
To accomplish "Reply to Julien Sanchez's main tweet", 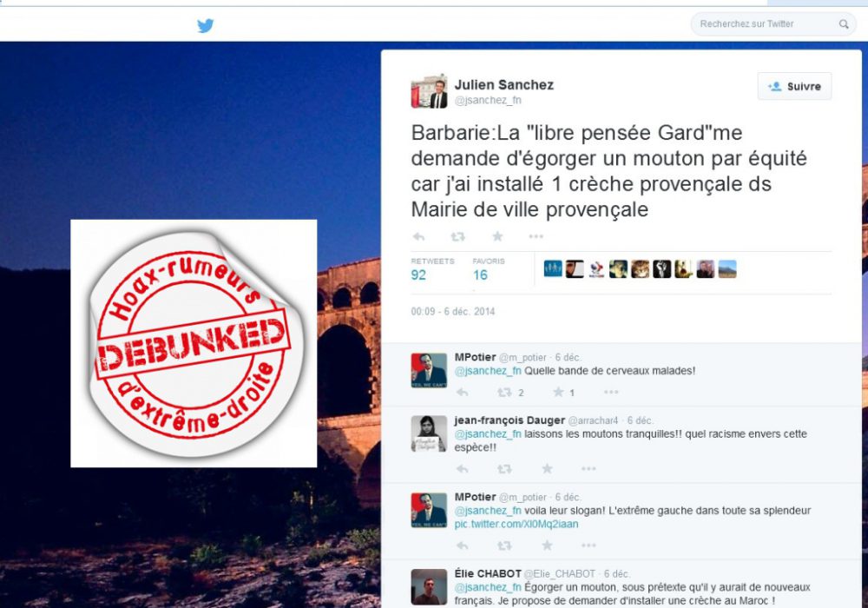I will pyautogui.click(x=418, y=236).
